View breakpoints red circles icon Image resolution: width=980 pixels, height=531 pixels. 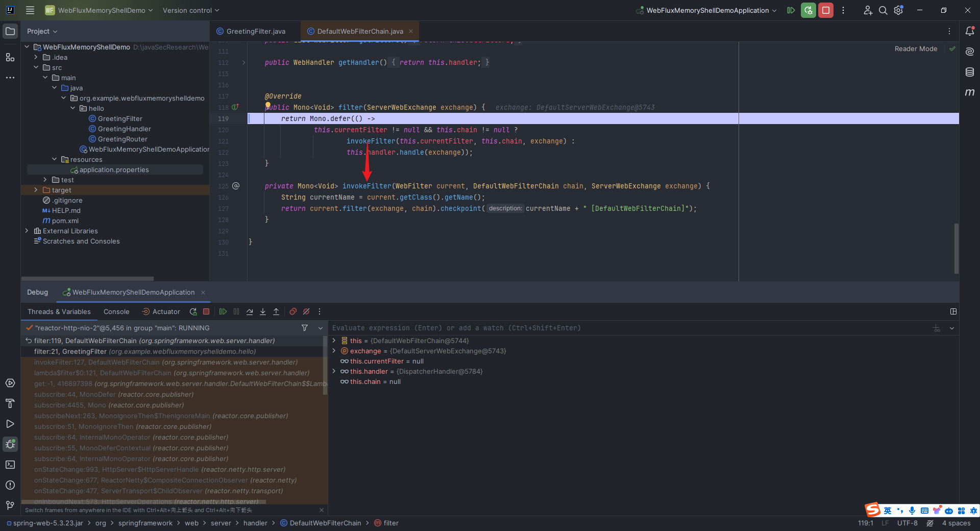[x=293, y=311]
